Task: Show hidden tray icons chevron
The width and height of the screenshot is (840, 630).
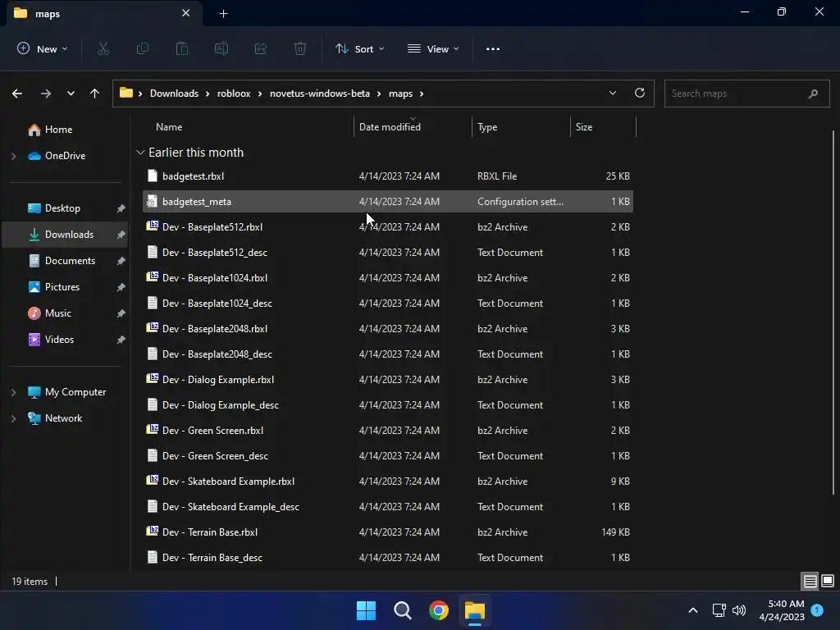Action: pos(692,610)
